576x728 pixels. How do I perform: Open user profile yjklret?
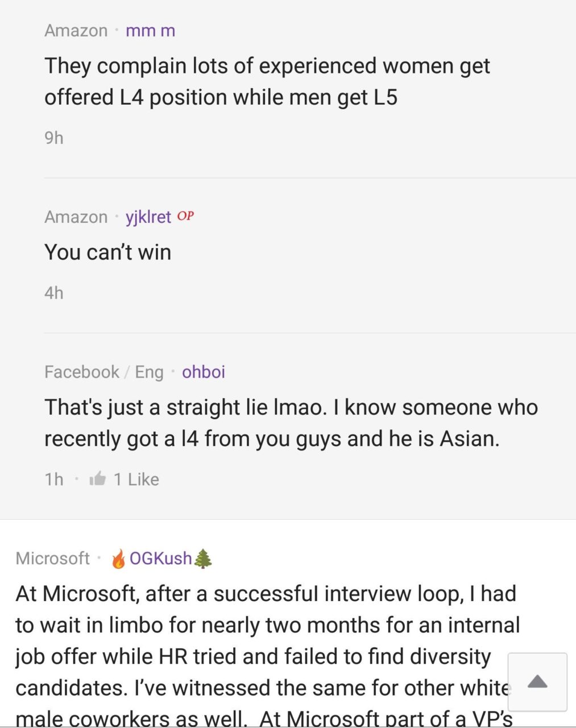pyautogui.click(x=148, y=217)
